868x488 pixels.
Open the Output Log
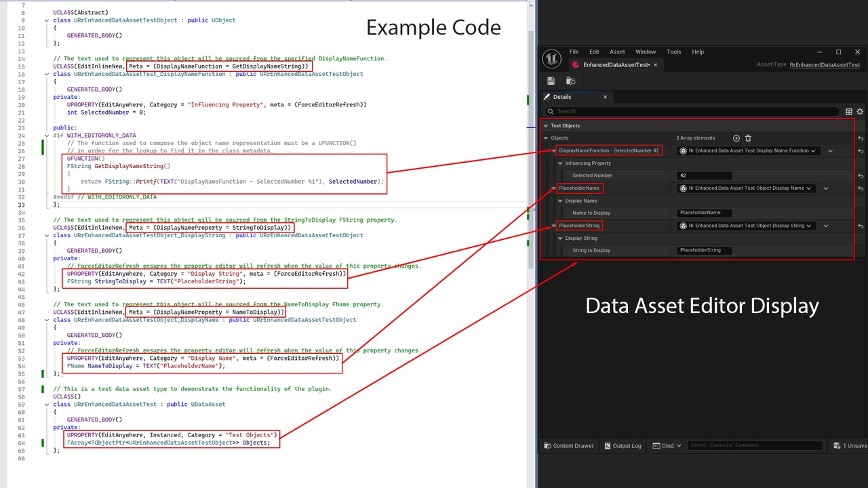(622, 445)
